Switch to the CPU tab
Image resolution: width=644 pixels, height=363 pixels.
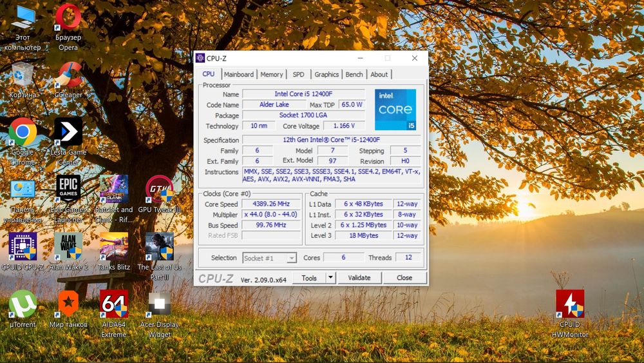pyautogui.click(x=208, y=74)
